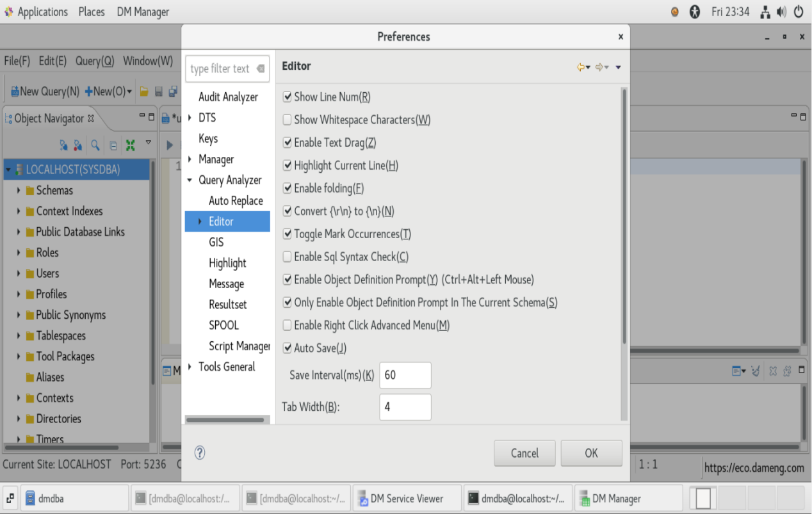Enable Show Whitespace Characters(W)
Viewport: 812px width, 514px height.
tap(287, 120)
